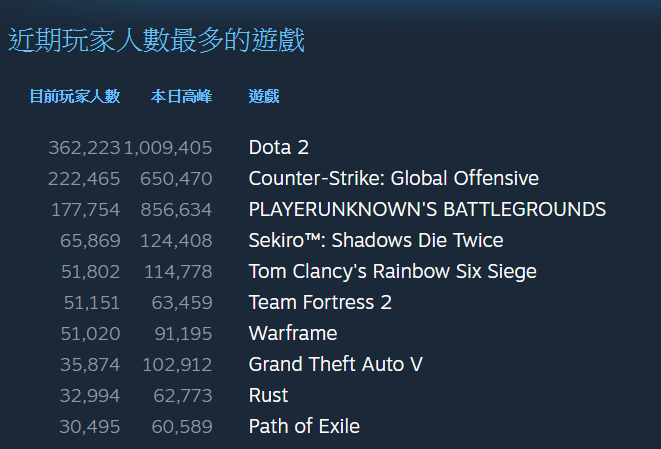The height and width of the screenshot is (449, 661).
Task: Click CS:GO peak count 650,470
Action: coord(176,179)
